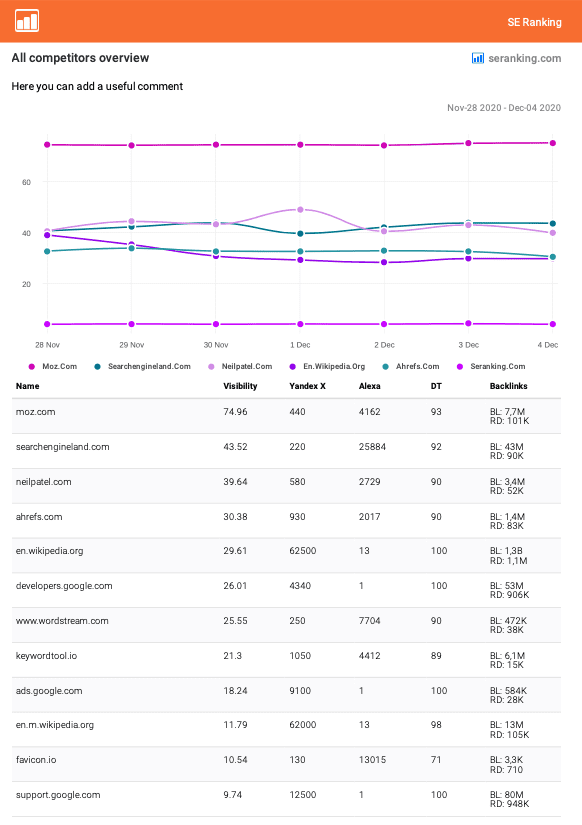Toggle Ahrefs.Com legend series
582x825 pixels.
click(411, 366)
